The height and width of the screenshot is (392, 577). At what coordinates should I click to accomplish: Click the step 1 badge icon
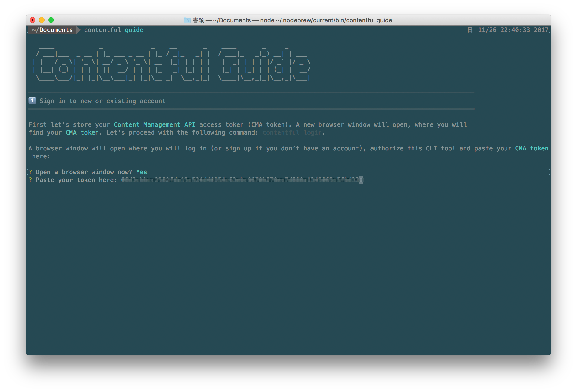point(32,101)
